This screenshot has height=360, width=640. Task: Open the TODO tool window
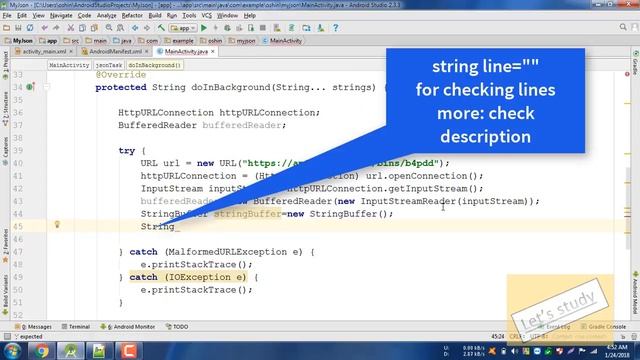tap(177, 327)
